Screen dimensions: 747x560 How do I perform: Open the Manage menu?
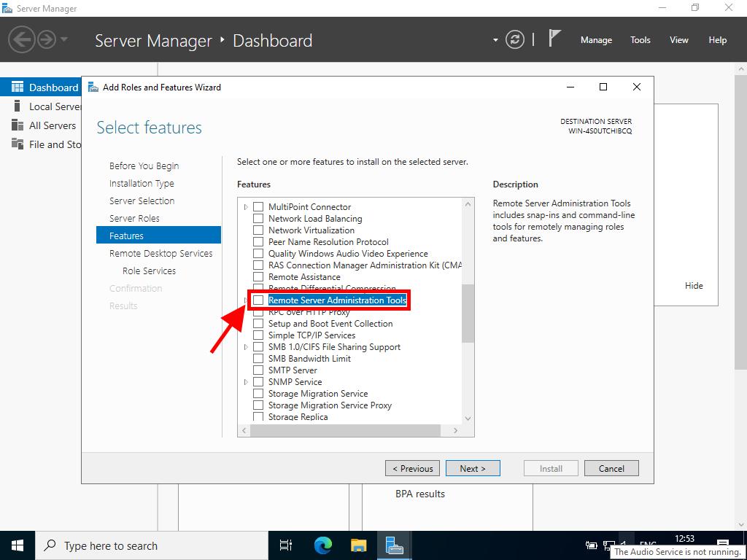(596, 40)
